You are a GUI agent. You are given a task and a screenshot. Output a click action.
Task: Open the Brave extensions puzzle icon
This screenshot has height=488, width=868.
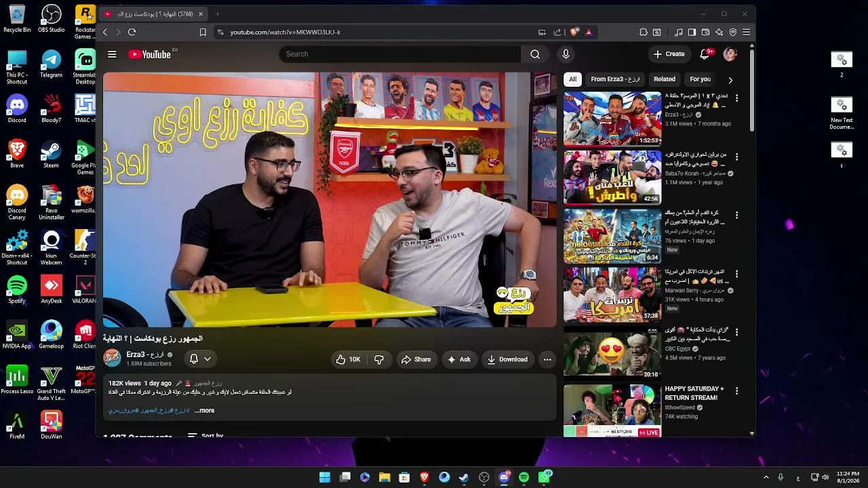pyautogui.click(x=644, y=32)
